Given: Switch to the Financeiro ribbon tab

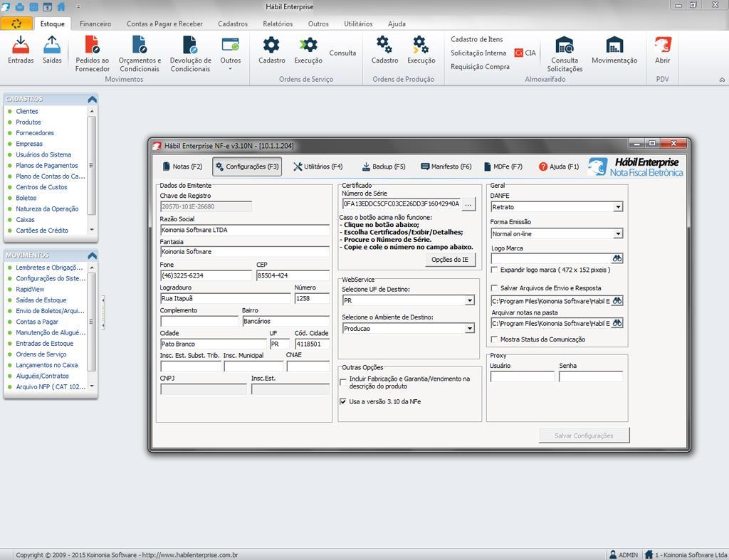Looking at the screenshot, I should click(x=95, y=23).
